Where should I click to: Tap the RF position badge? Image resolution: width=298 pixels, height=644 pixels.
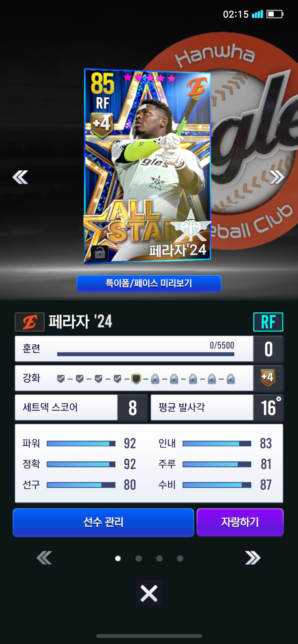268,322
